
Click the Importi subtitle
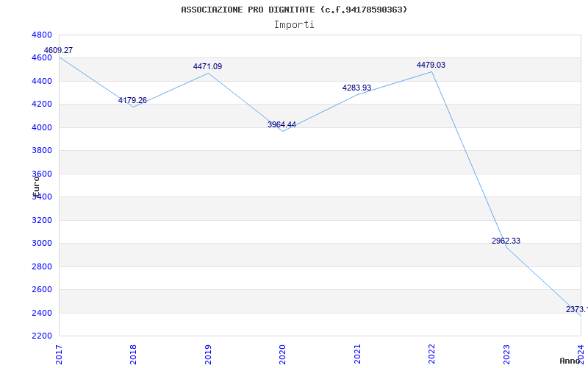click(294, 24)
